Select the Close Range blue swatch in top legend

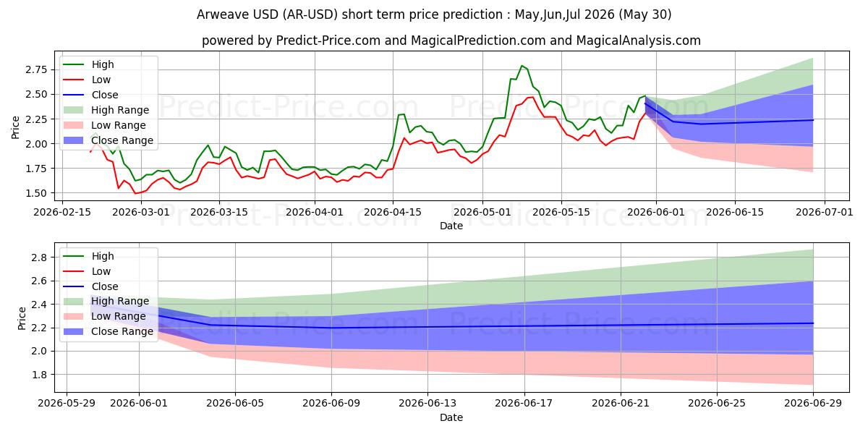coord(75,140)
